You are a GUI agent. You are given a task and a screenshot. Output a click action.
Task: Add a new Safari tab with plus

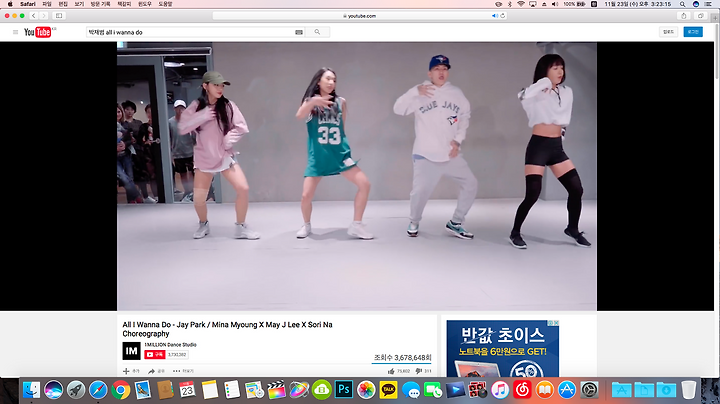click(x=715, y=17)
